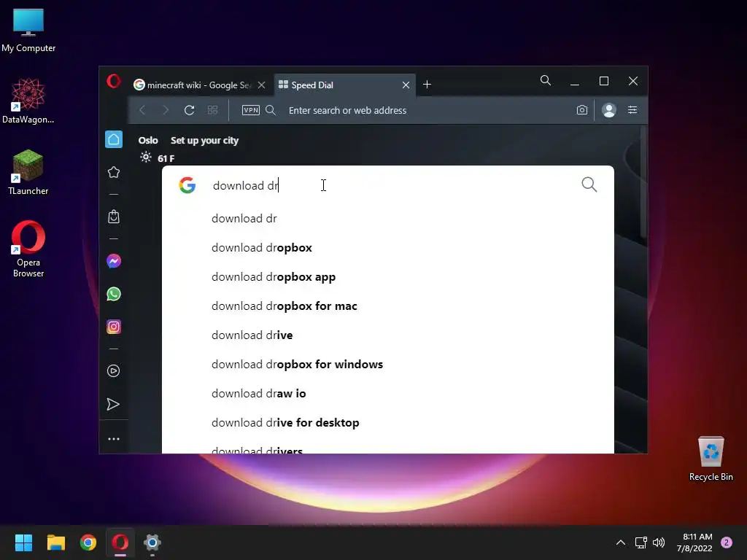Click the address bar search magnifier
This screenshot has height=560, width=747.
(x=271, y=110)
